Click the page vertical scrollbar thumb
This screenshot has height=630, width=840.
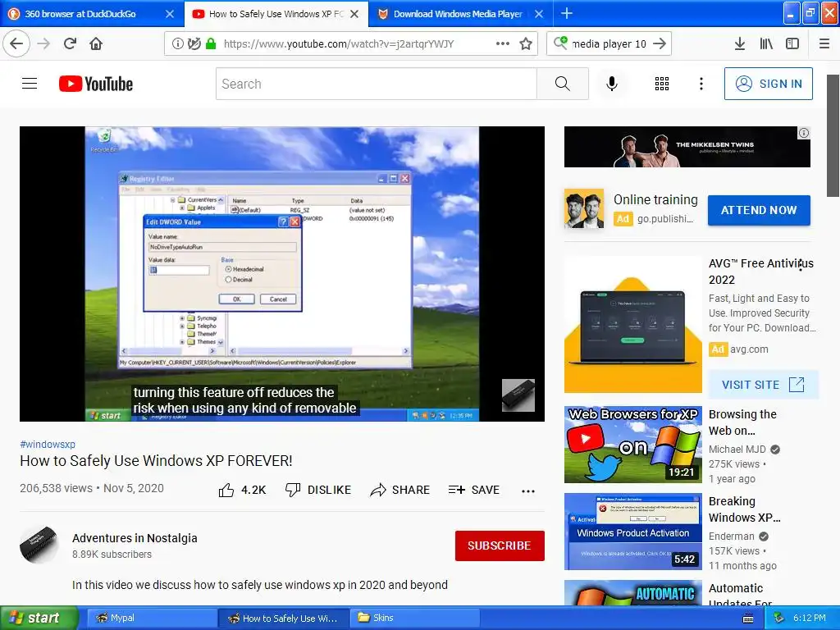click(833, 135)
